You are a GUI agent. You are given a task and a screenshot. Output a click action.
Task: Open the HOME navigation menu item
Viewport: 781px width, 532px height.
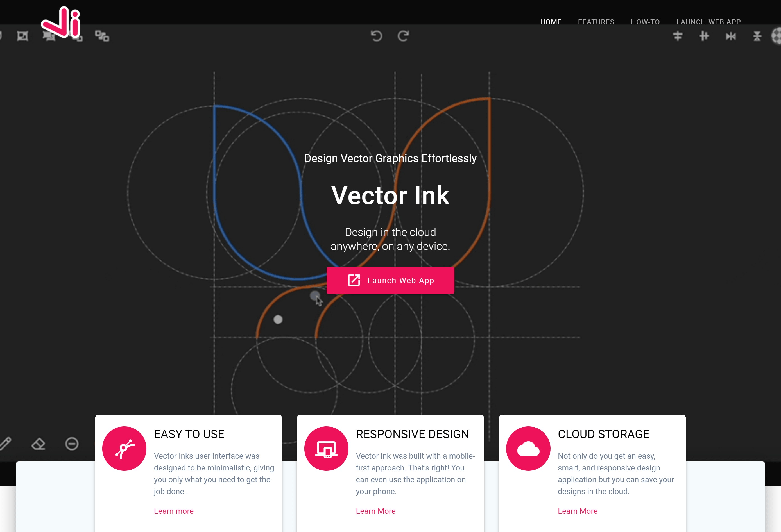pos(550,22)
